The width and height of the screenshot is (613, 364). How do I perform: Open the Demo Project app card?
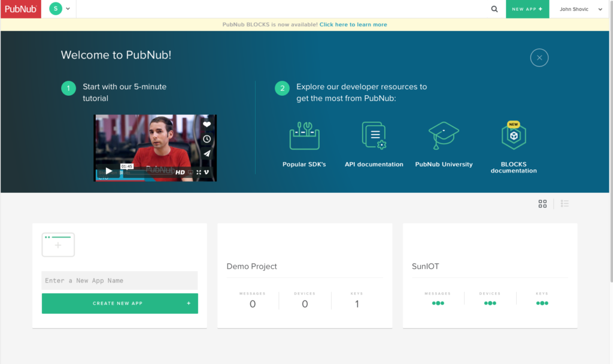click(x=305, y=275)
